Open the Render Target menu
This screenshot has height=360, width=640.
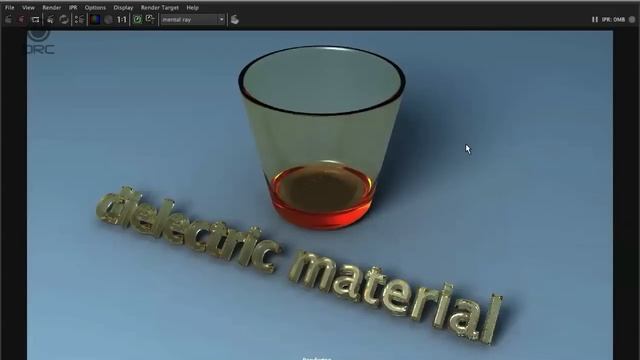[x=160, y=7]
